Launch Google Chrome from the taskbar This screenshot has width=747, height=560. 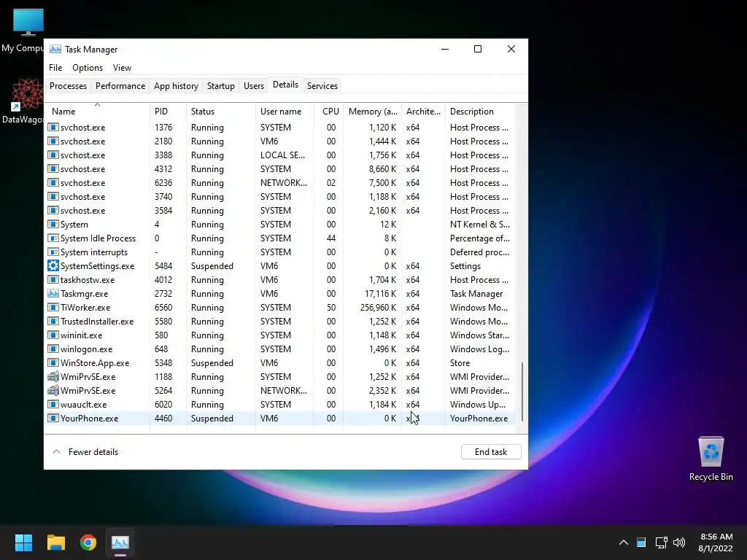[x=88, y=542]
